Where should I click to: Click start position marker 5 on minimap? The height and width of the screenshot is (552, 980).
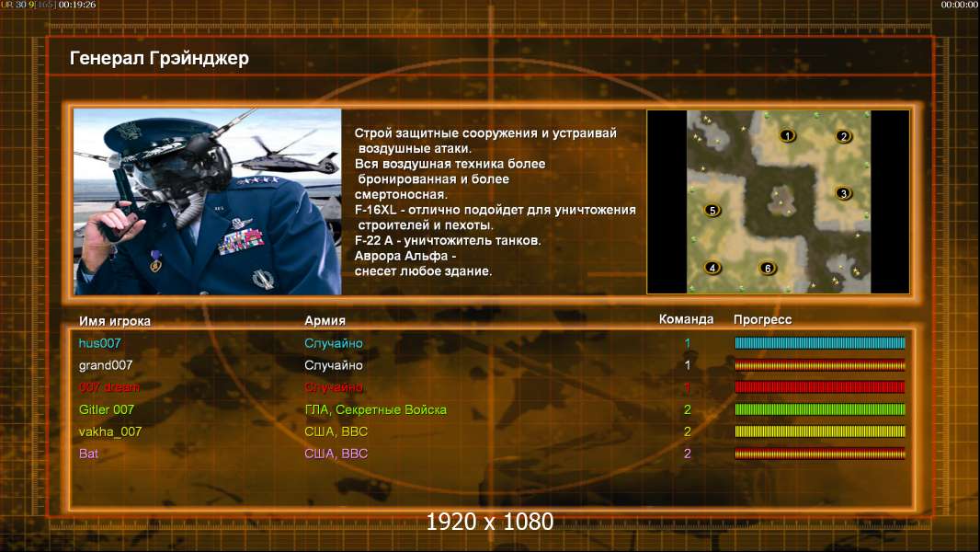(712, 210)
